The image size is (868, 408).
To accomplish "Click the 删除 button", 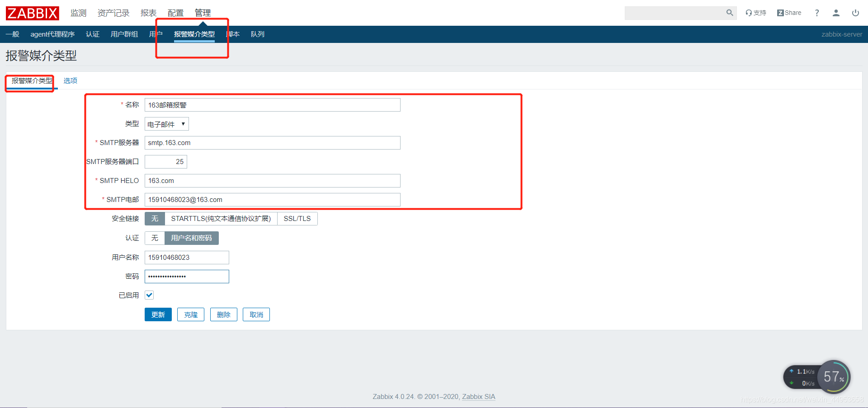I will pyautogui.click(x=224, y=314).
